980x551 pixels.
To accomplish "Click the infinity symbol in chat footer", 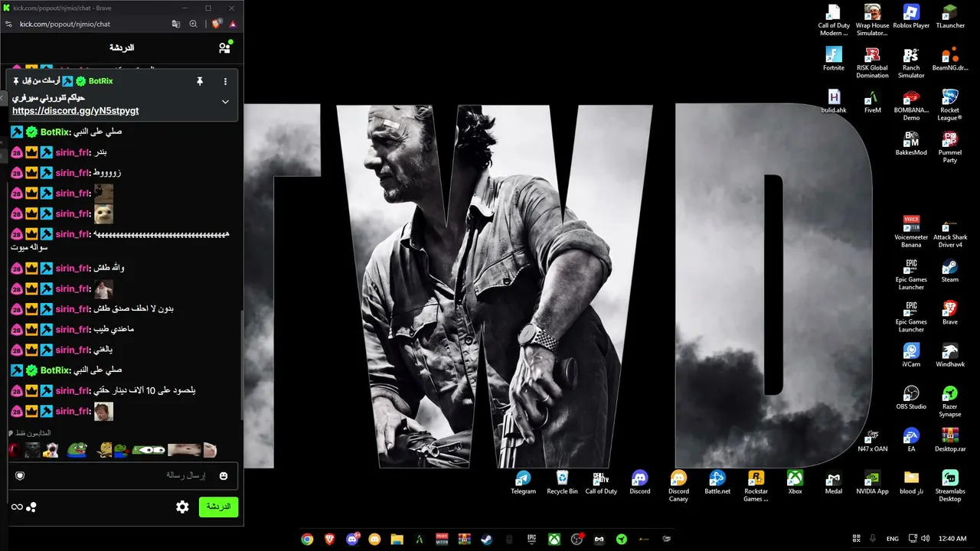I will tap(16, 507).
